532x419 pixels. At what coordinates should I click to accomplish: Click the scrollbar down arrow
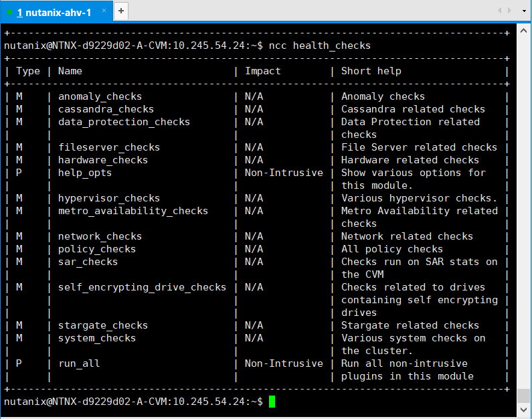[x=523, y=410]
